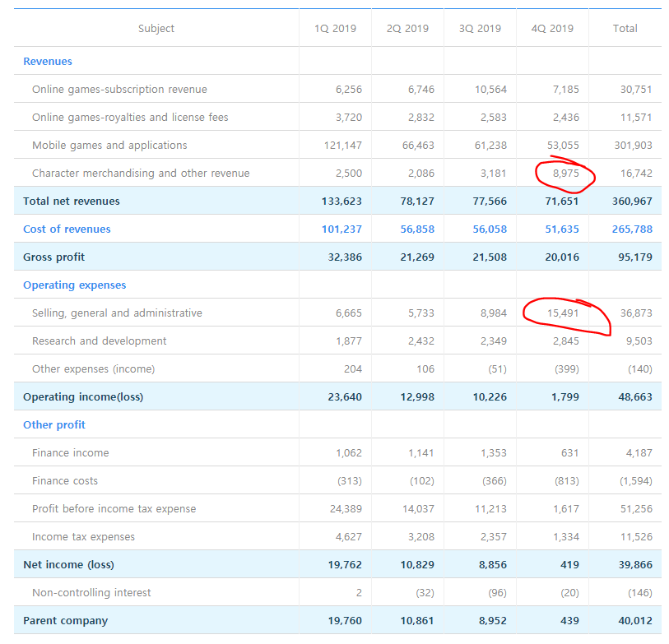Click Profit before income tax expense label

(114, 509)
